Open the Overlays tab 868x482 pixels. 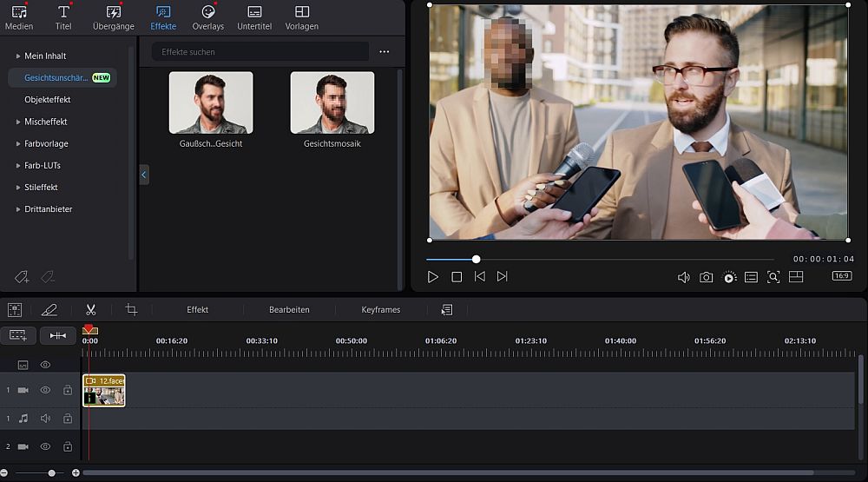pos(208,17)
